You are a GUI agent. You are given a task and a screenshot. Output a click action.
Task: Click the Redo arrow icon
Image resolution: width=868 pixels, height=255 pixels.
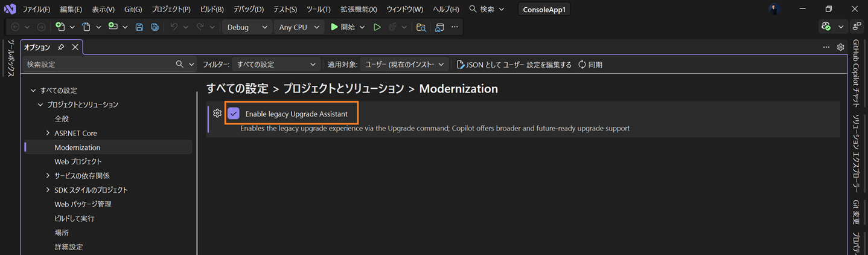click(200, 27)
